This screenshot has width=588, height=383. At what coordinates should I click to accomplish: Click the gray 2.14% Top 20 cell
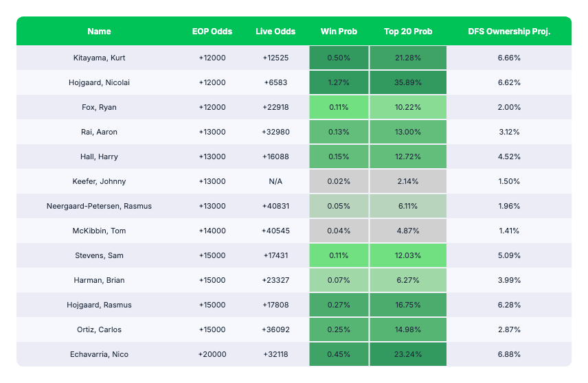[408, 181]
